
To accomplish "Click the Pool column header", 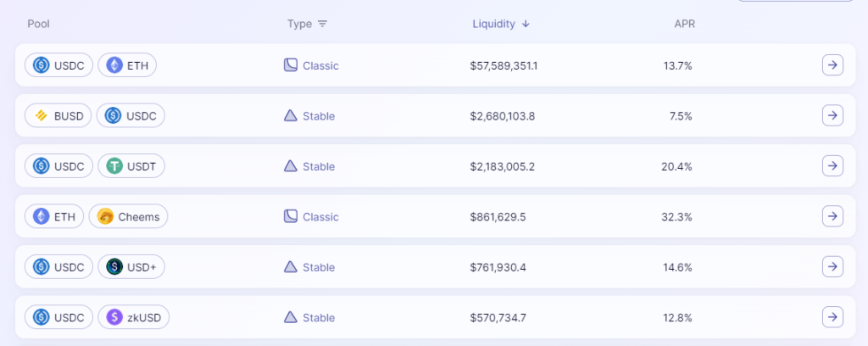I will click(x=39, y=24).
